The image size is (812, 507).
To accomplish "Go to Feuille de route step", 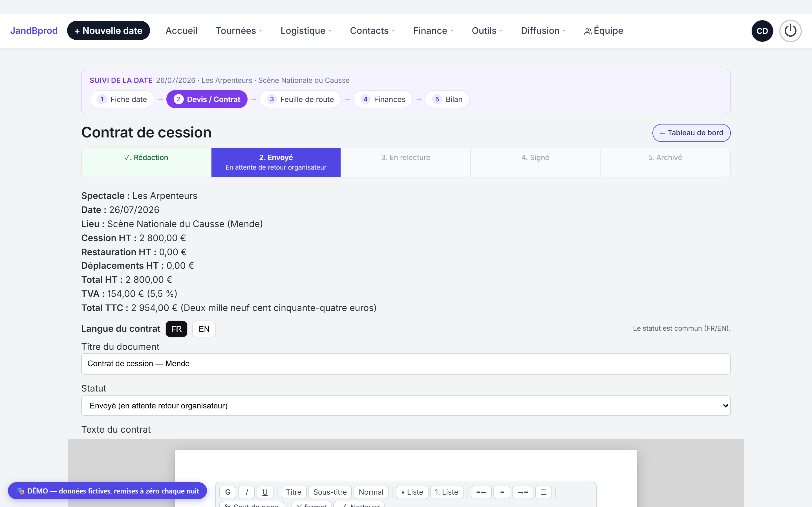I will [x=300, y=99].
